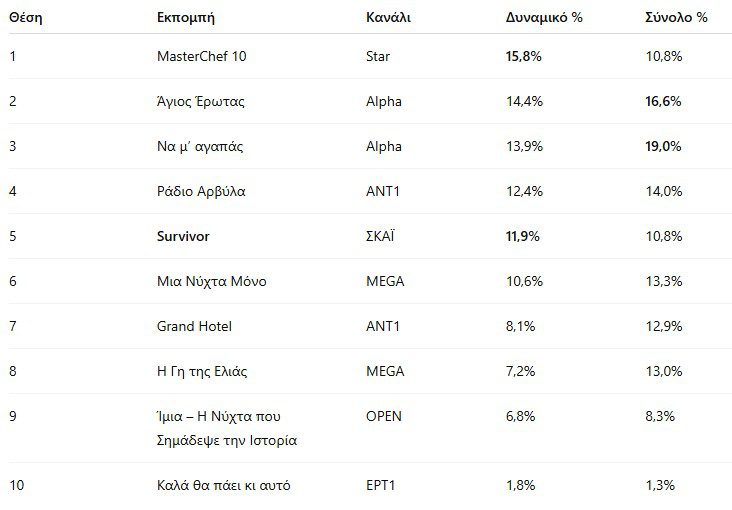
Task: Select the Άγιος Έρωτας cell
Action: coord(201,101)
